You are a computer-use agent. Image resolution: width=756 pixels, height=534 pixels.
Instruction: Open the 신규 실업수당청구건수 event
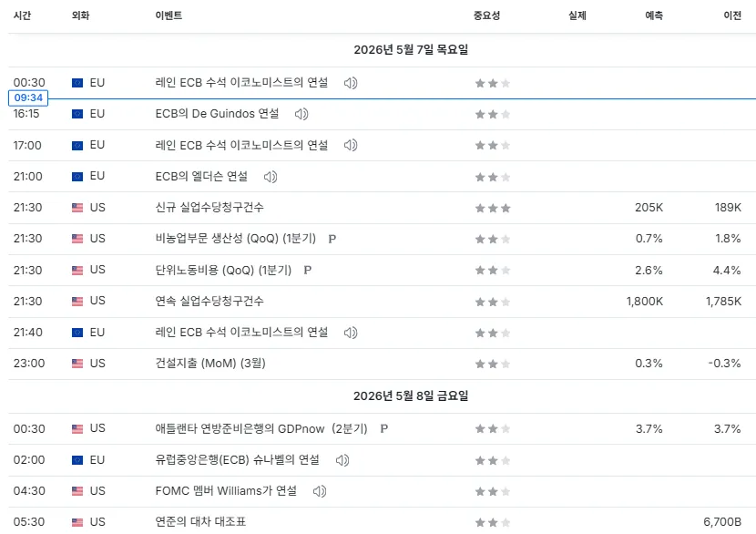(x=209, y=208)
